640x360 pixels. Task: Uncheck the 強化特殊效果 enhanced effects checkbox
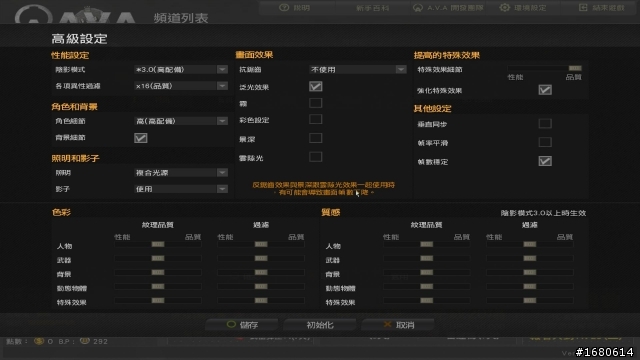pos(545,90)
